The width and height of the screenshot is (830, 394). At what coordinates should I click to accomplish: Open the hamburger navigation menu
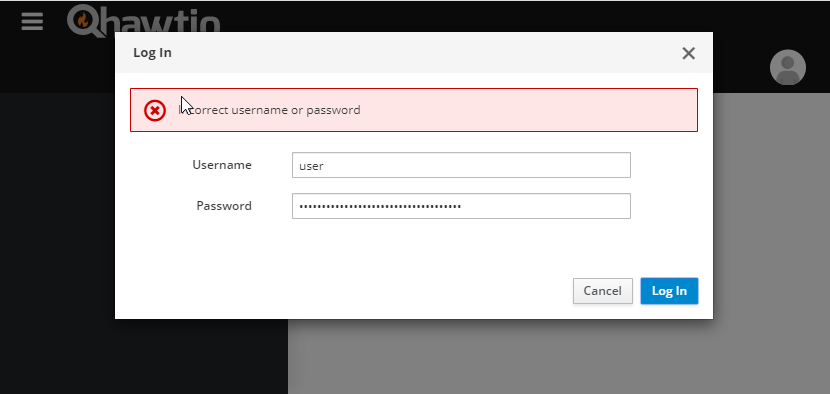(32, 21)
